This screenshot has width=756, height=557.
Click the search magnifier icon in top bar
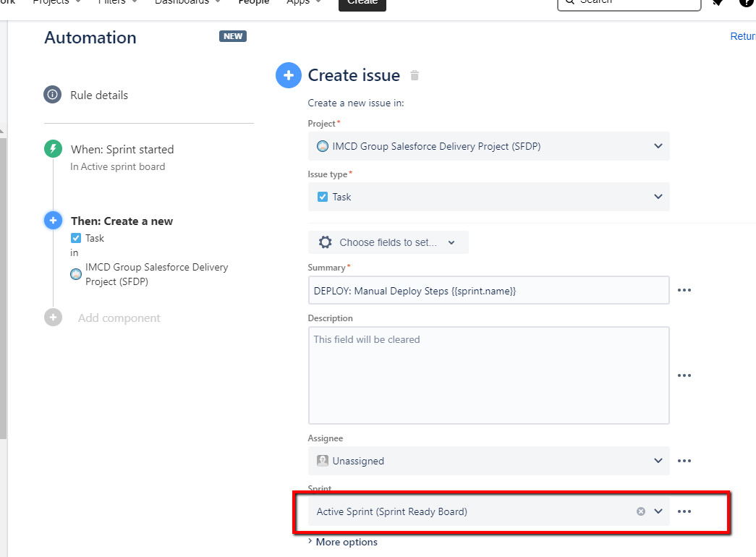(x=570, y=1)
